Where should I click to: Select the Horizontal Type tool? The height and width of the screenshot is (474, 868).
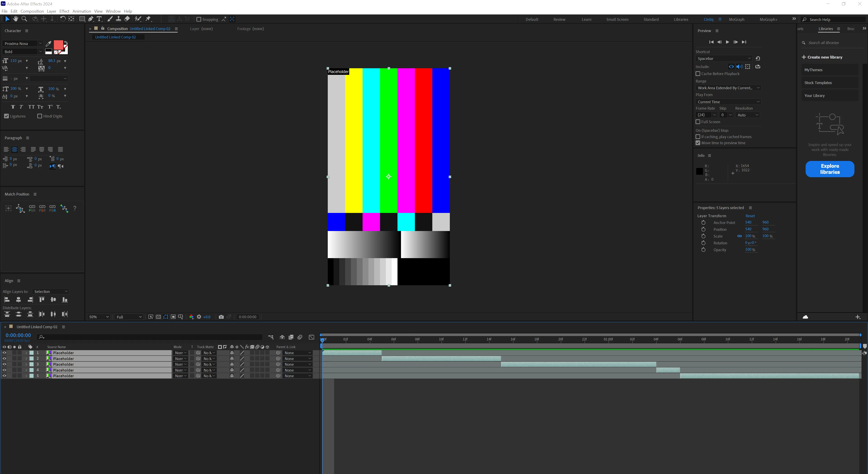click(99, 19)
